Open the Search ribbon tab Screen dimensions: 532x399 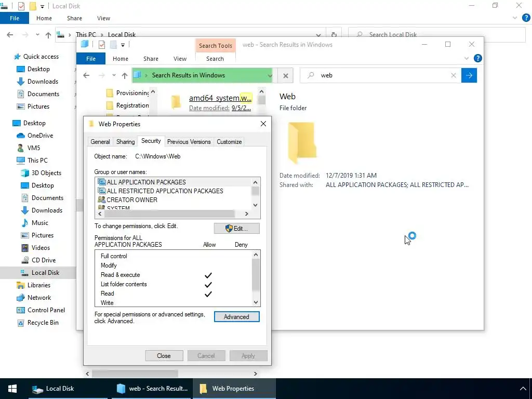click(x=215, y=59)
